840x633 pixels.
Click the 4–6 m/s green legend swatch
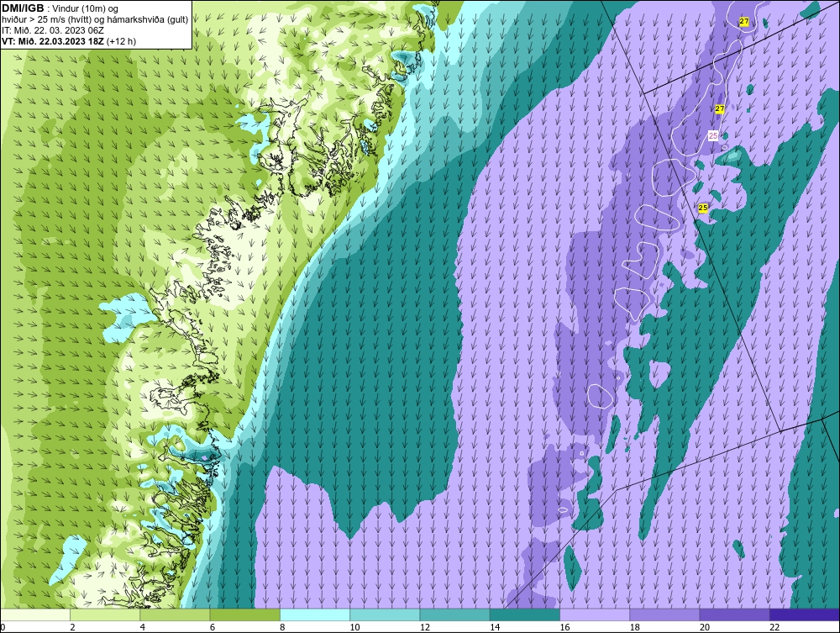[x=176, y=615]
